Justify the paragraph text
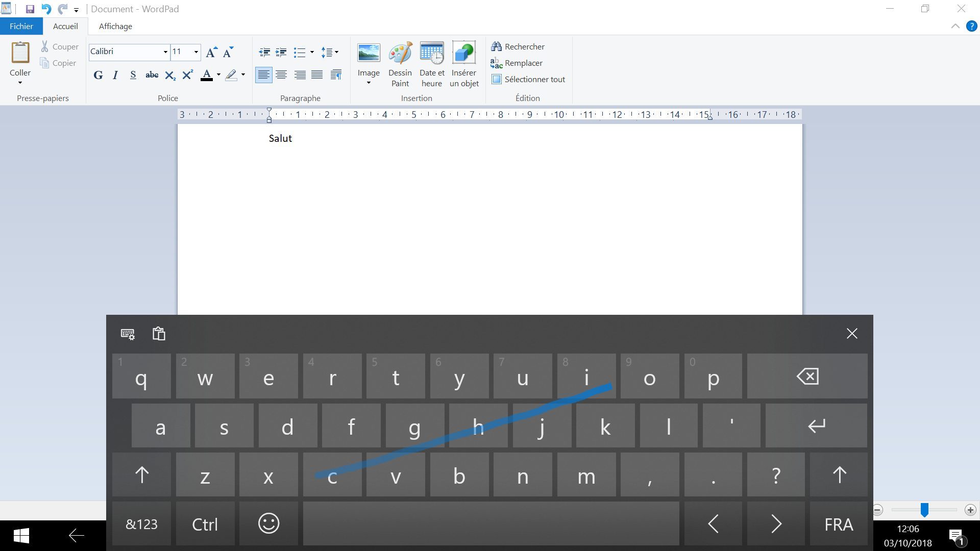The width and height of the screenshot is (980, 551). tap(317, 75)
